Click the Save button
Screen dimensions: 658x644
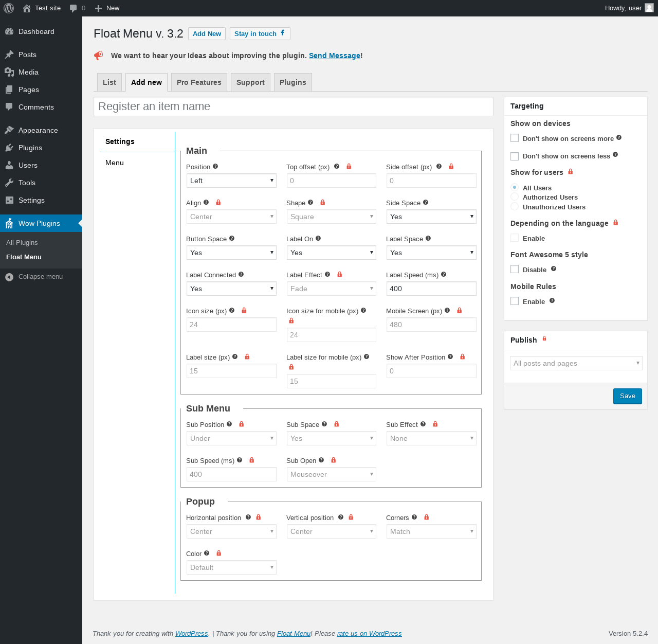click(628, 396)
